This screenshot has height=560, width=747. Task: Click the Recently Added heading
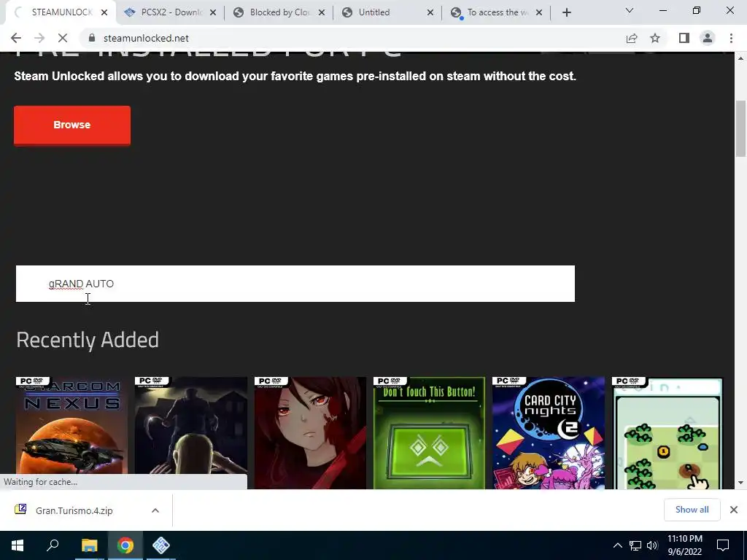(x=88, y=340)
